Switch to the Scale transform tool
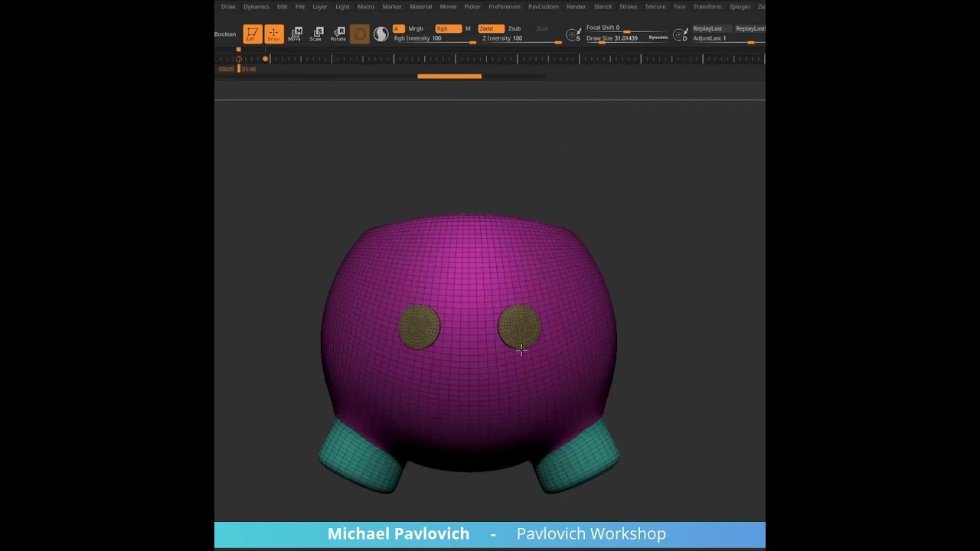This screenshot has height=551, width=980. [x=316, y=34]
